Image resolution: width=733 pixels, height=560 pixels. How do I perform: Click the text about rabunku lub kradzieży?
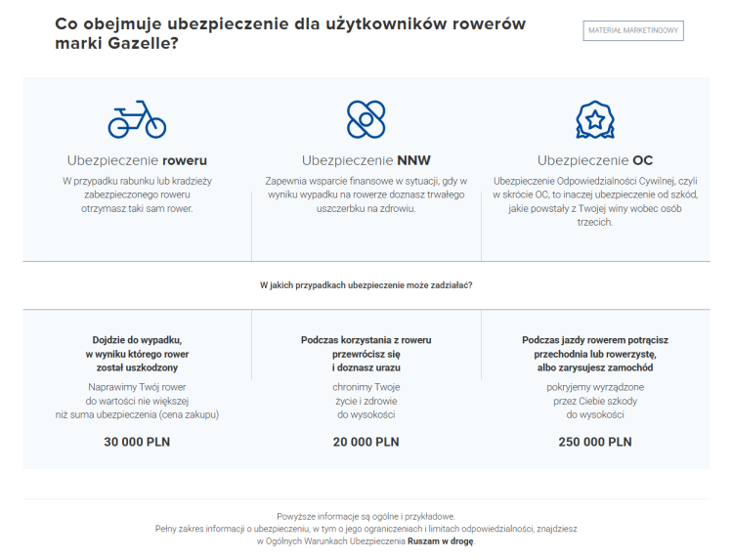137,194
